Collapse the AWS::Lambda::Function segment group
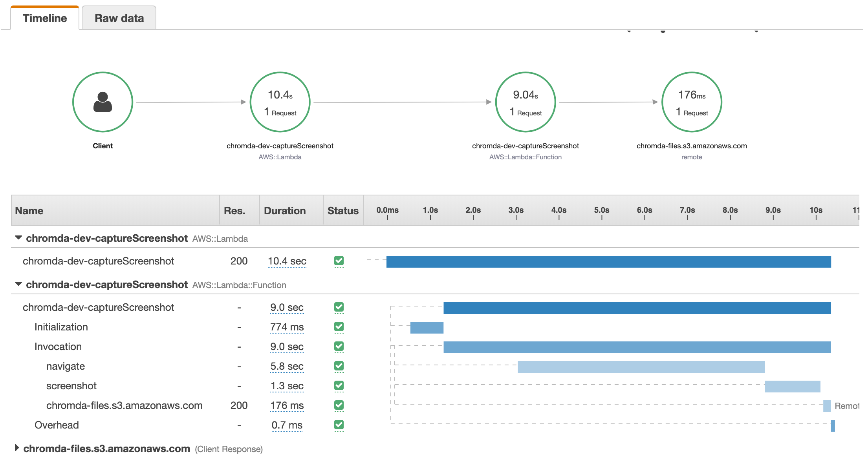 [18, 284]
